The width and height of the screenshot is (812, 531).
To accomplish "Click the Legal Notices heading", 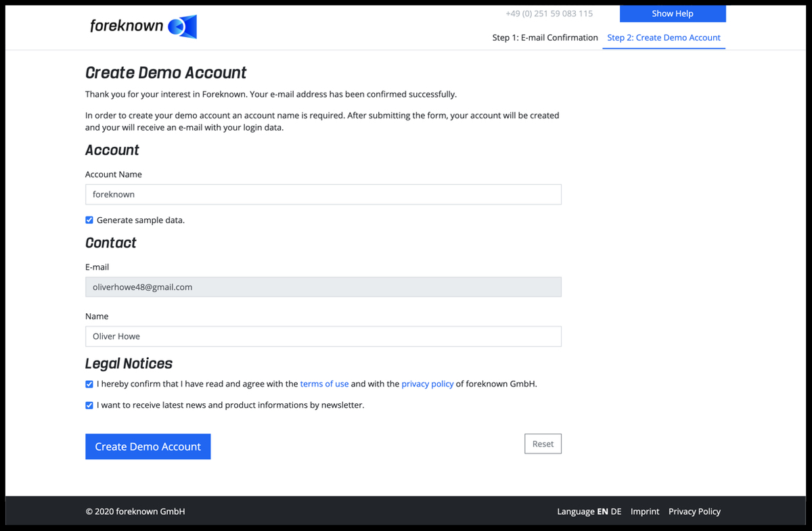I will 129,363.
